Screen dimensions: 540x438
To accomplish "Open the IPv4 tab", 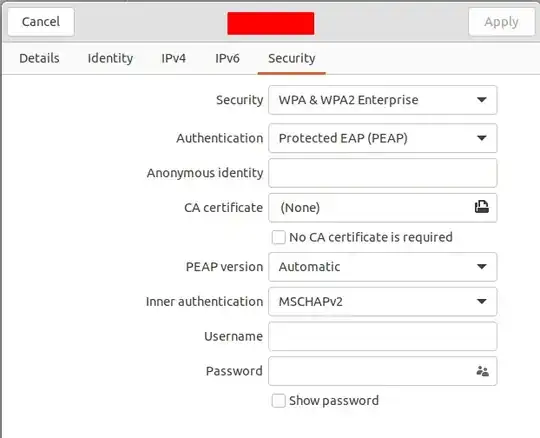I will [174, 58].
